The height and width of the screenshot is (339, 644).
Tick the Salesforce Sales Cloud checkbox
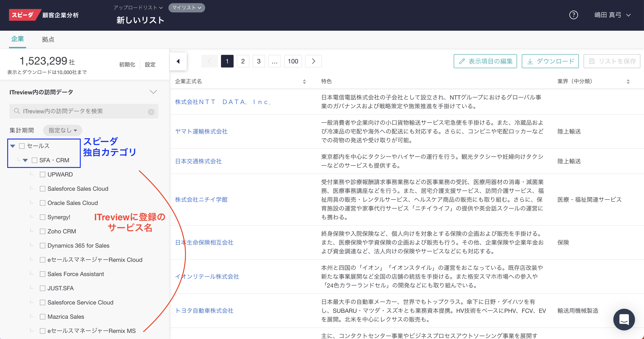click(42, 189)
